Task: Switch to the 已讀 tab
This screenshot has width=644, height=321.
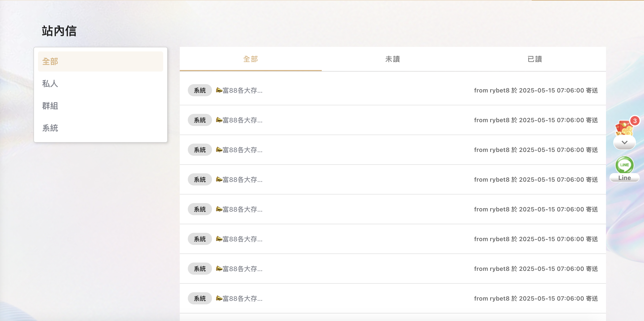Action: [x=535, y=59]
